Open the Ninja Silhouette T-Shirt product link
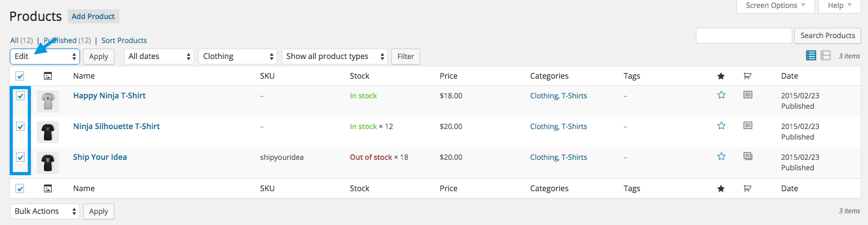Viewport: 868px width, 225px height. tap(116, 126)
